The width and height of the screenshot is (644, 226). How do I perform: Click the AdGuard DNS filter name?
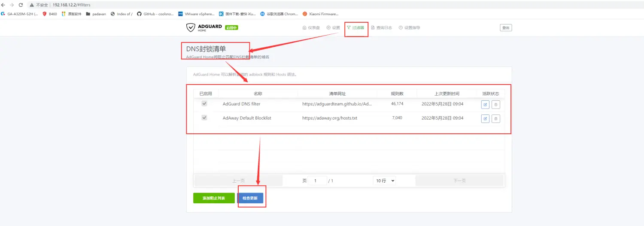pos(241,104)
